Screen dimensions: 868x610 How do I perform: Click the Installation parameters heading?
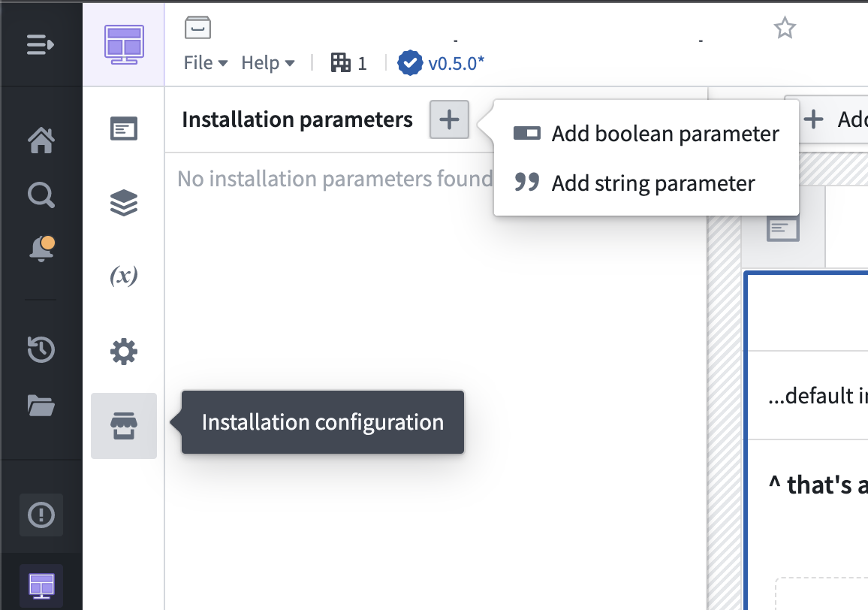[x=297, y=119]
